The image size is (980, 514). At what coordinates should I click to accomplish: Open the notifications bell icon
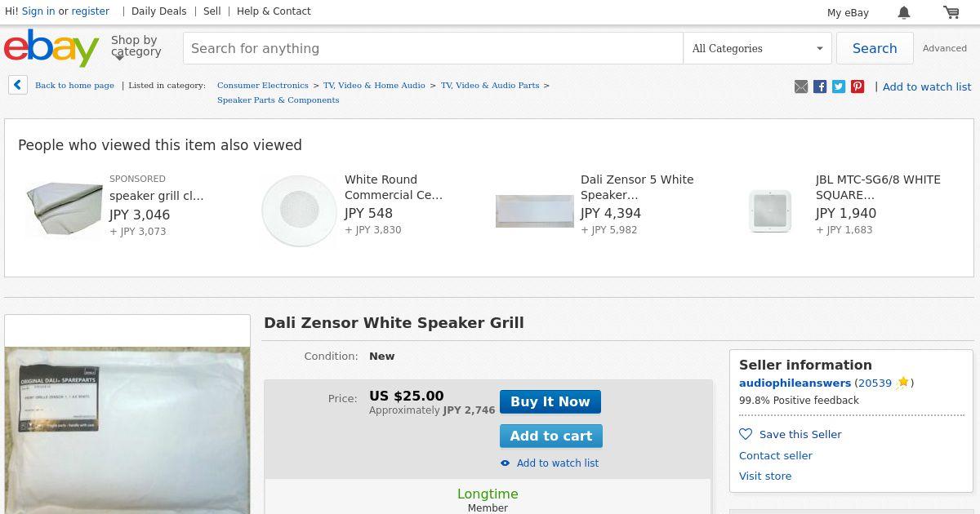pyautogui.click(x=904, y=12)
